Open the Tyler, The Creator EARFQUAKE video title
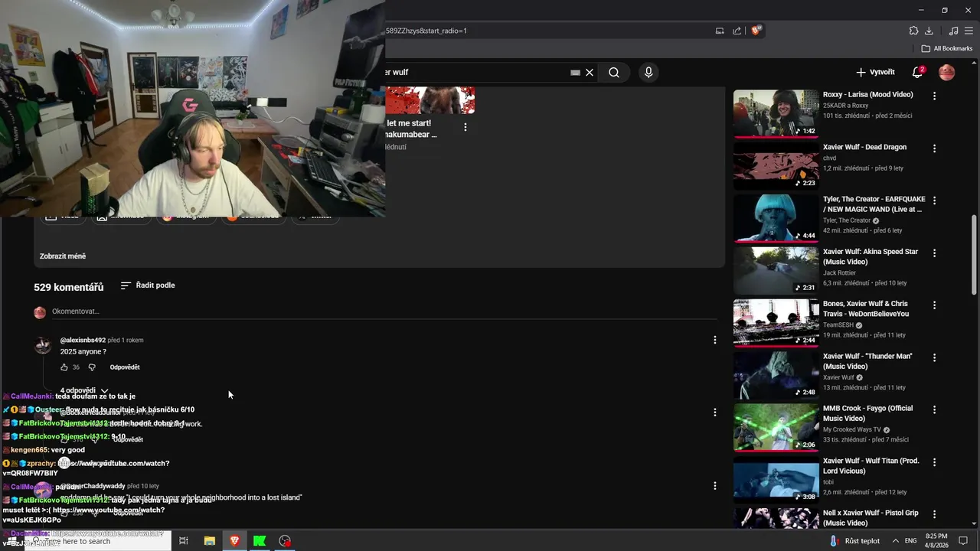 pyautogui.click(x=874, y=204)
